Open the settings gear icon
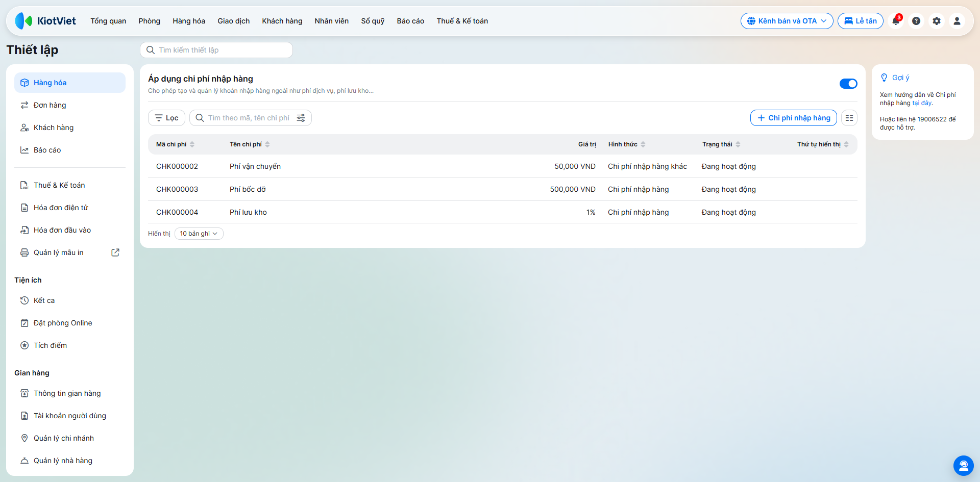The height and width of the screenshot is (482, 980). click(x=937, y=21)
